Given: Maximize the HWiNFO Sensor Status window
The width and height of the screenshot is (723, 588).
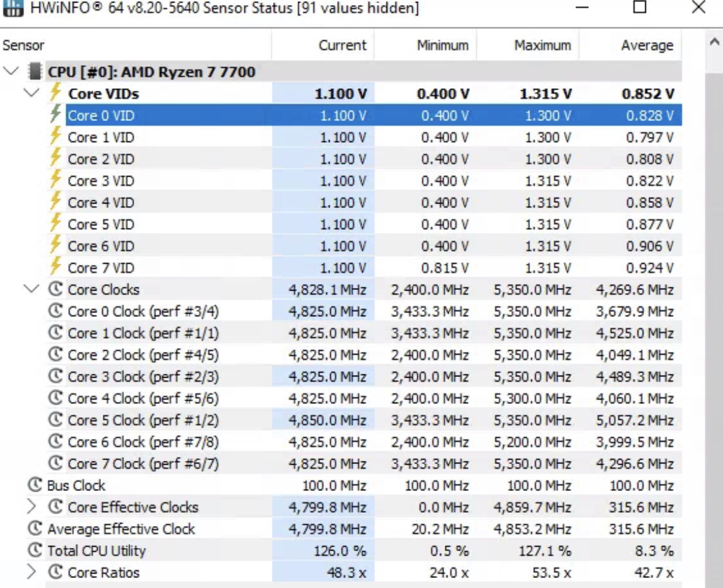Looking at the screenshot, I should [x=640, y=7].
